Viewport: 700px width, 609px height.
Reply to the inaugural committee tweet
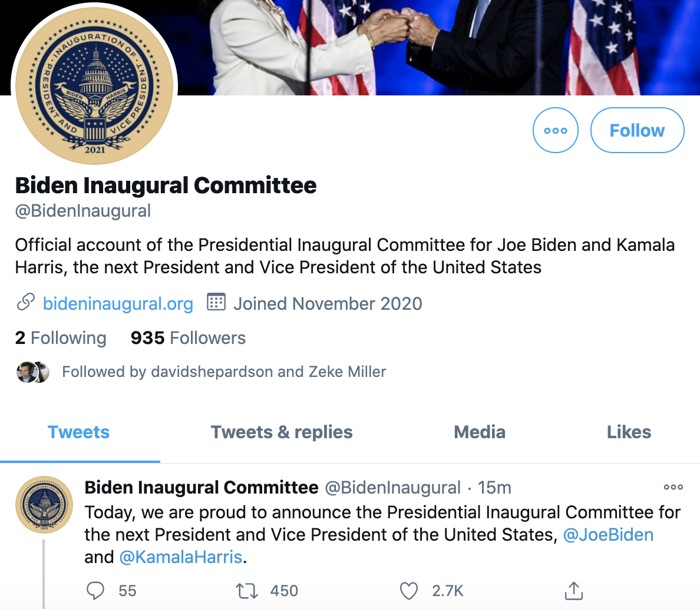[95, 590]
